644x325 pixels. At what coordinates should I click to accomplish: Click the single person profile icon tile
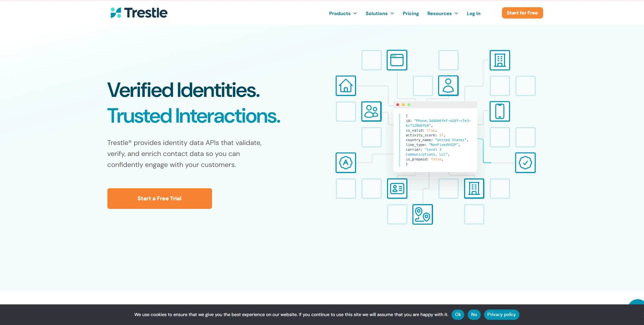pos(448,86)
